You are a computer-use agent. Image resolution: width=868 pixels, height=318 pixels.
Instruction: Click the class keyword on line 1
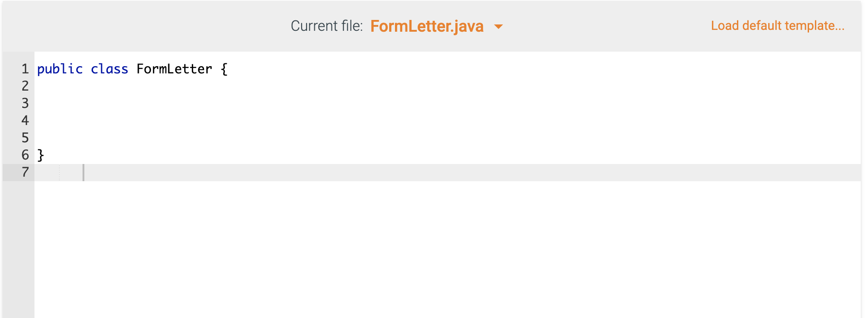(109, 69)
